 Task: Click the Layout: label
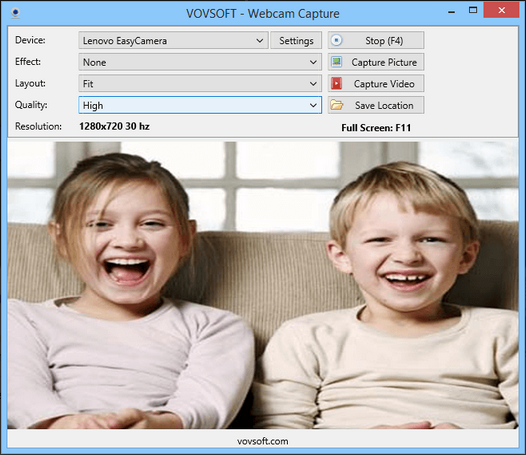coord(30,83)
